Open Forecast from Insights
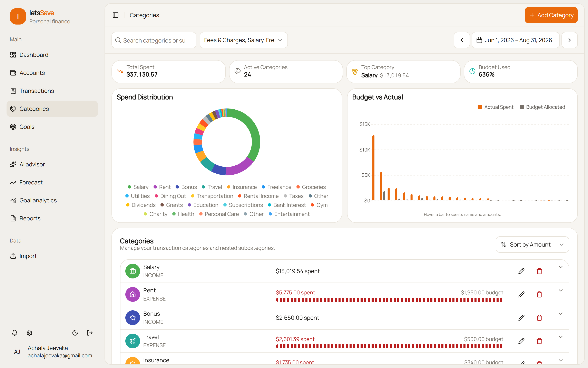 click(x=52, y=182)
